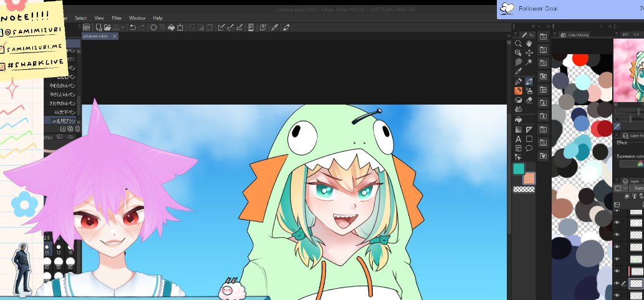Open the support question mark icon

click(x=263, y=27)
